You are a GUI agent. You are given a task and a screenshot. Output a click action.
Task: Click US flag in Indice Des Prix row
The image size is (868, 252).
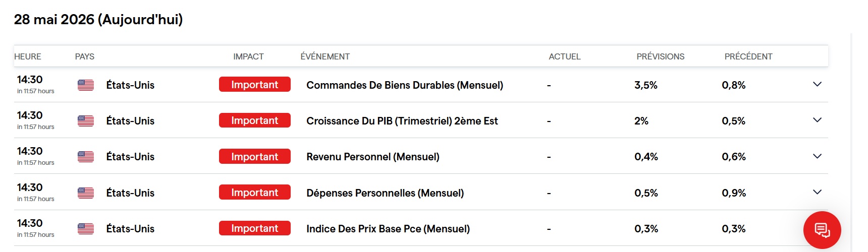point(86,229)
